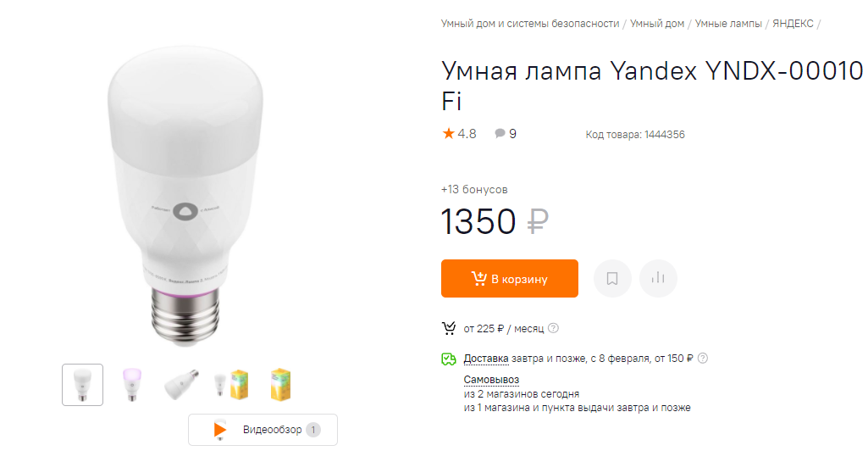Select the first white lamp thumbnail
The height and width of the screenshot is (462, 868).
click(x=82, y=385)
